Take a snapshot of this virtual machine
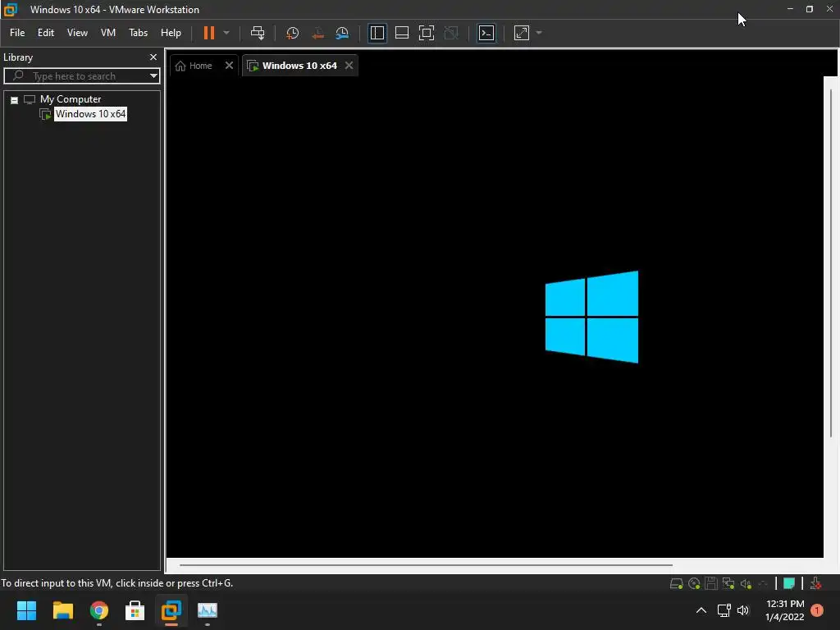840x630 pixels. coord(293,33)
